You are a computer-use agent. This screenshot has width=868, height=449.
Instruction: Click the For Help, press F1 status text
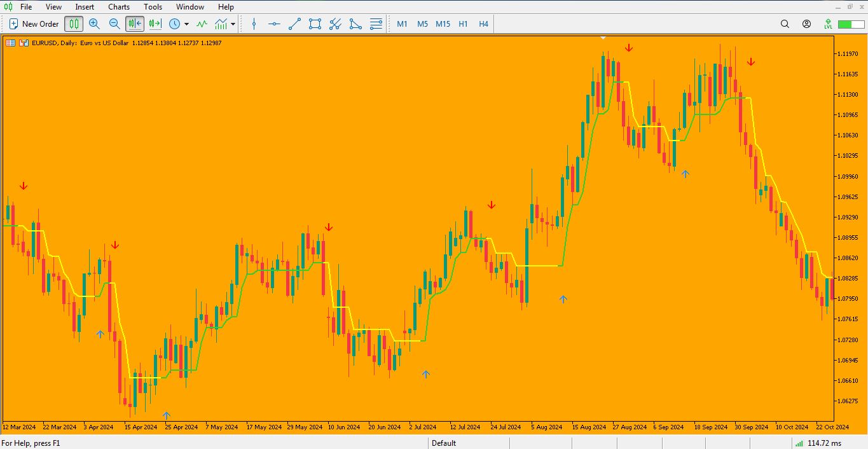31,443
